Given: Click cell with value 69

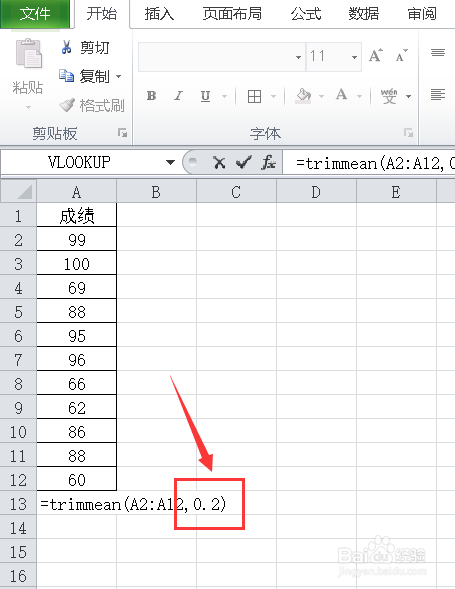Looking at the screenshot, I should 77,288.
